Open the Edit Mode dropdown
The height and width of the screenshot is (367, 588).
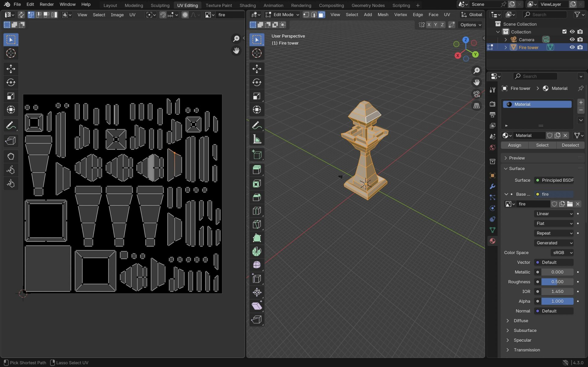click(x=282, y=15)
